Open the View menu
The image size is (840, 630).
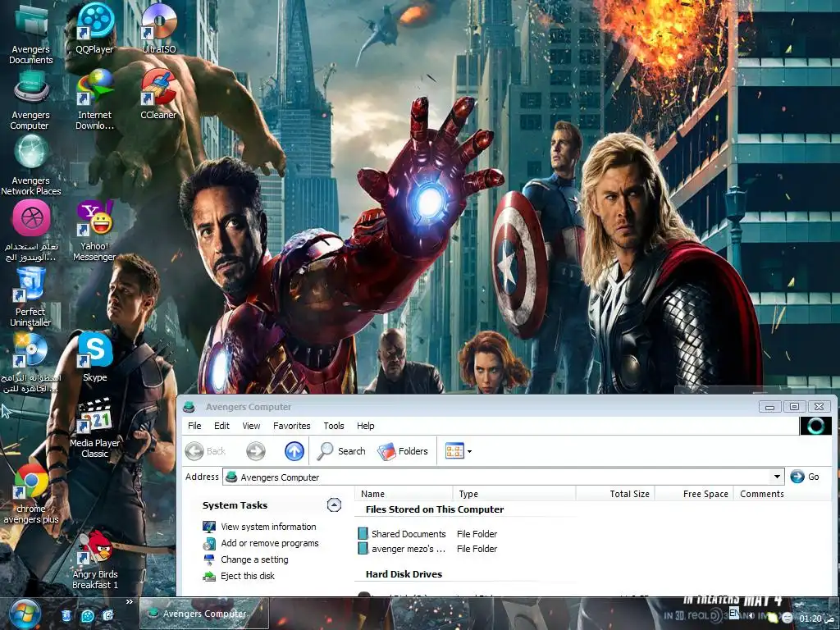click(251, 426)
